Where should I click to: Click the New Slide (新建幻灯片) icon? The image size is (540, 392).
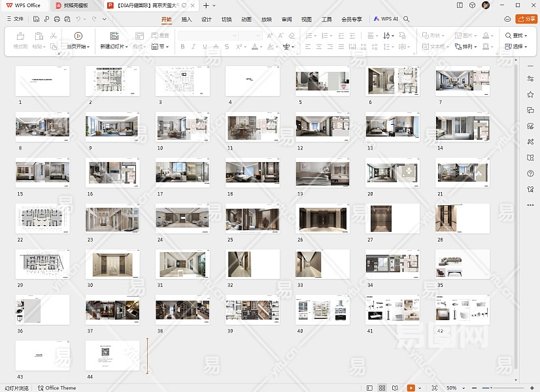pos(114,36)
